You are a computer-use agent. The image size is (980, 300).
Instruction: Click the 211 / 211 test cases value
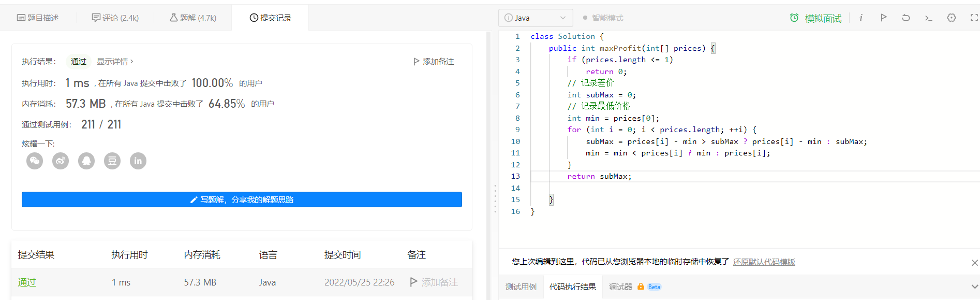click(x=101, y=124)
